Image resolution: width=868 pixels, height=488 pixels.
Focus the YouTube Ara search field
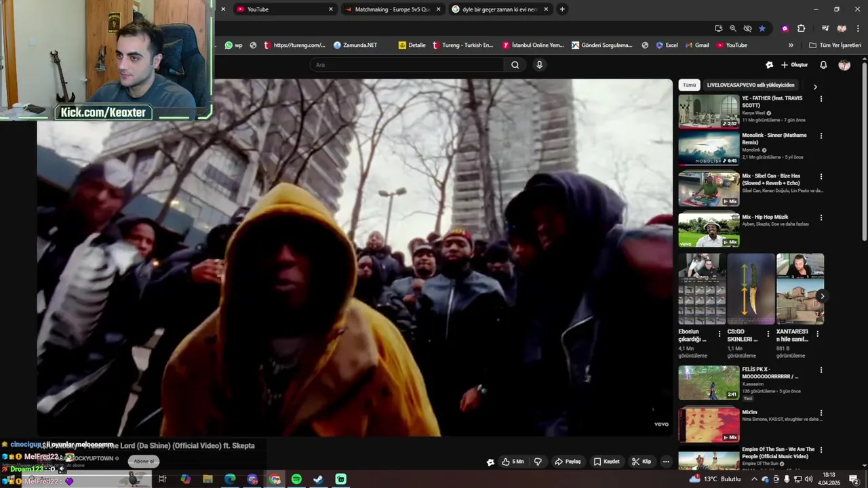click(x=407, y=64)
